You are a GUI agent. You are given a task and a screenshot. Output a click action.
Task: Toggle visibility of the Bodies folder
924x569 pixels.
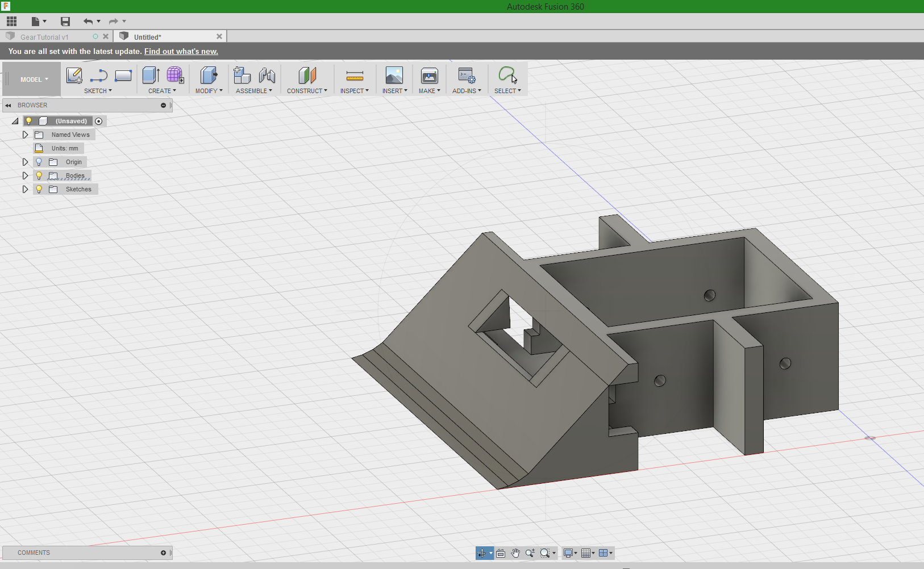tap(38, 175)
